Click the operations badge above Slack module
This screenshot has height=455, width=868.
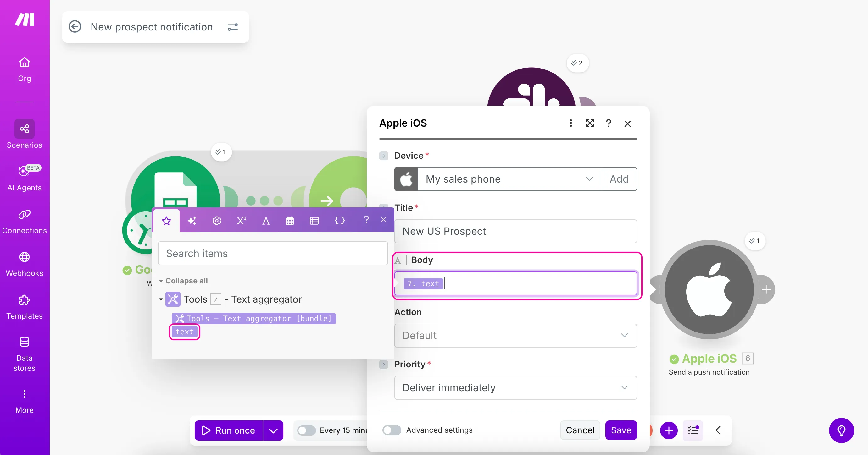(x=577, y=63)
